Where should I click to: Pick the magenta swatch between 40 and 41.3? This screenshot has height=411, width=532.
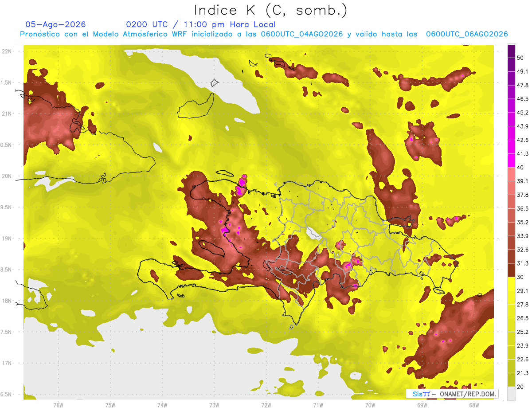[x=511, y=160]
